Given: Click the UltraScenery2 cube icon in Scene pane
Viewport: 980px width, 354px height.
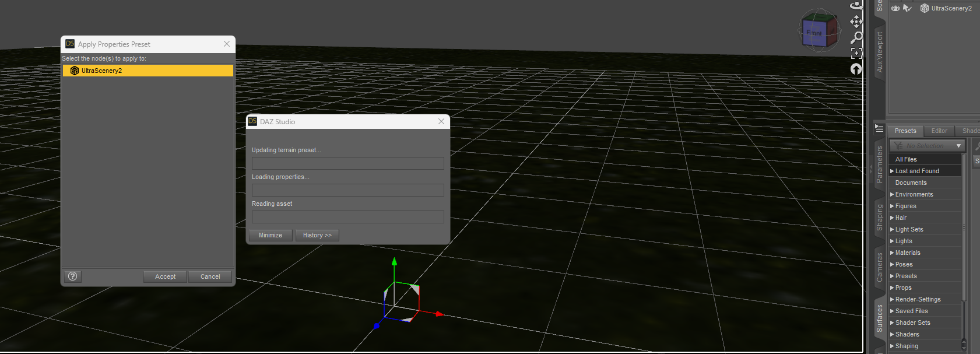Looking at the screenshot, I should click(x=924, y=8).
